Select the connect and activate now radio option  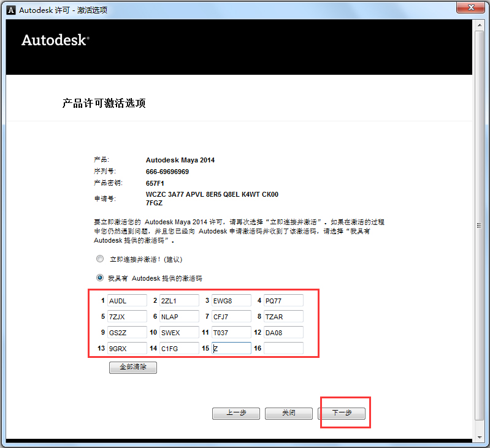pos(100,259)
